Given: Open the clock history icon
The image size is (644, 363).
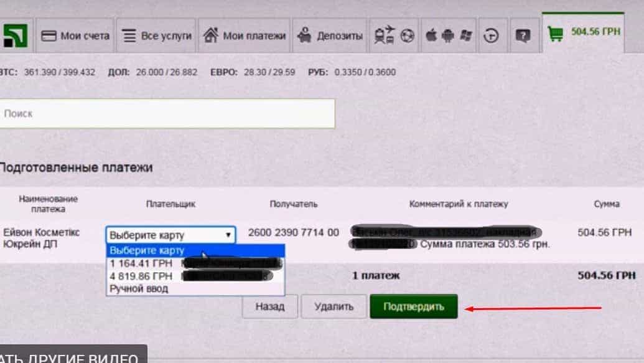Looking at the screenshot, I should point(491,35).
